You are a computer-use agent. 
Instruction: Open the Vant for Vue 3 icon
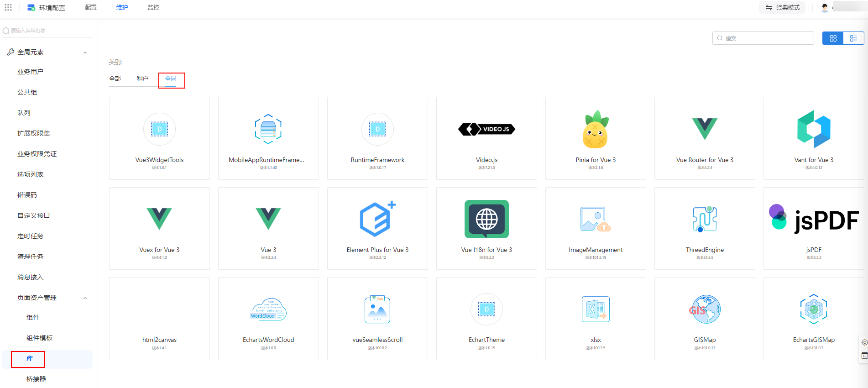814,129
